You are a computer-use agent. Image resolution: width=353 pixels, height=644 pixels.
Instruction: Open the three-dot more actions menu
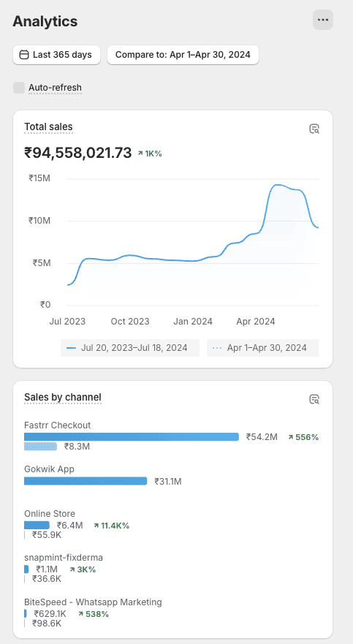323,20
